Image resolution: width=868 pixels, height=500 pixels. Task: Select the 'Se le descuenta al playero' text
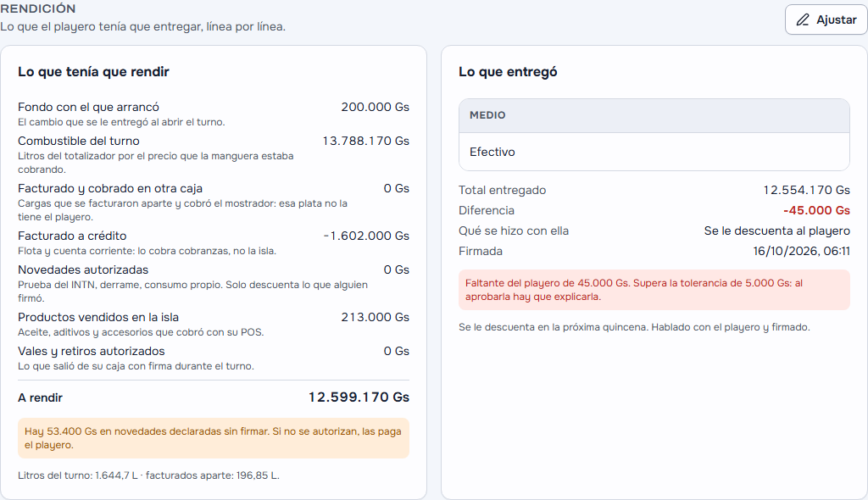tap(776, 231)
